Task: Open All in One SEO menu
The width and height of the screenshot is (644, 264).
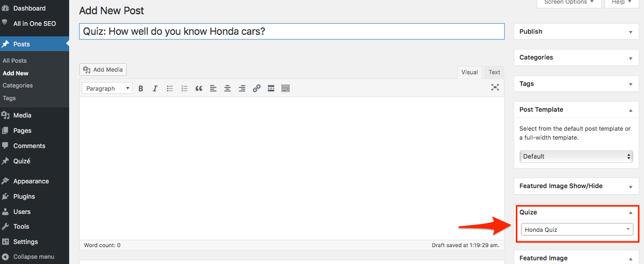Action: point(34,24)
